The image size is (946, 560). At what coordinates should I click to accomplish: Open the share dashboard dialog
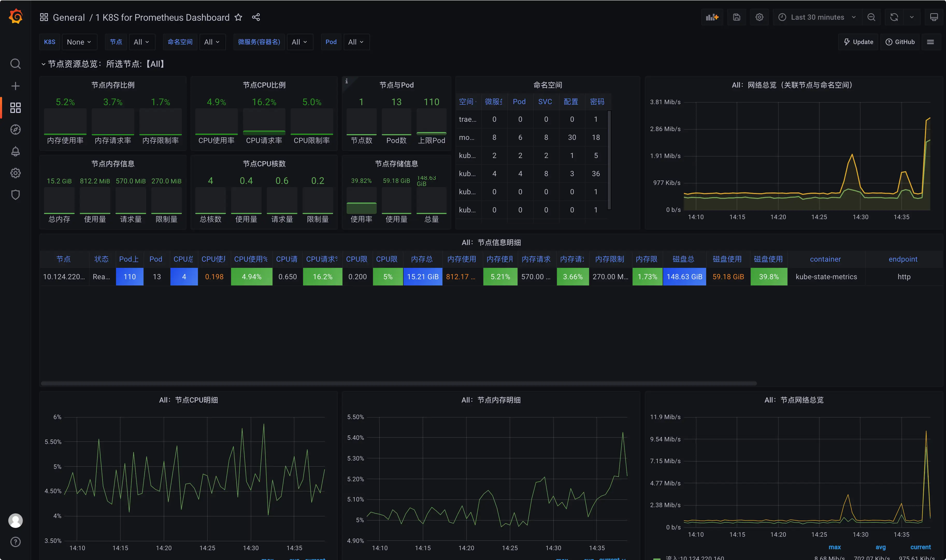click(x=256, y=17)
